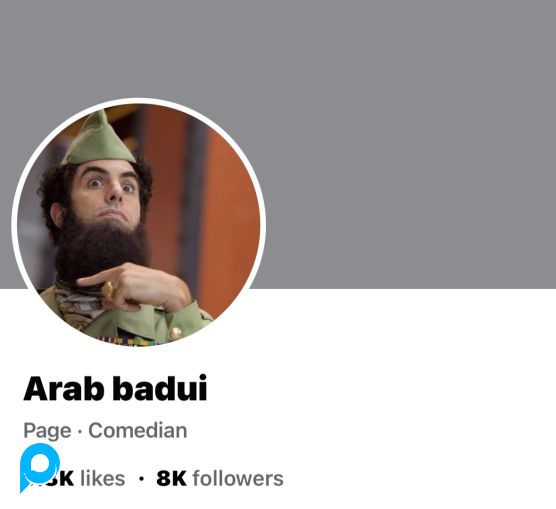Open the 8K followers count
Viewport: 556px width, 509px height.
coord(220,478)
